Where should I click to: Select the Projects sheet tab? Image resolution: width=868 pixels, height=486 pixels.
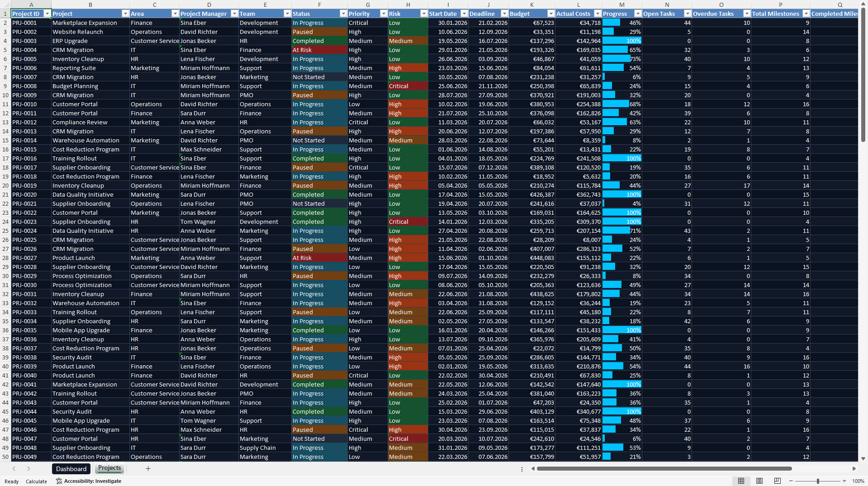tap(109, 468)
